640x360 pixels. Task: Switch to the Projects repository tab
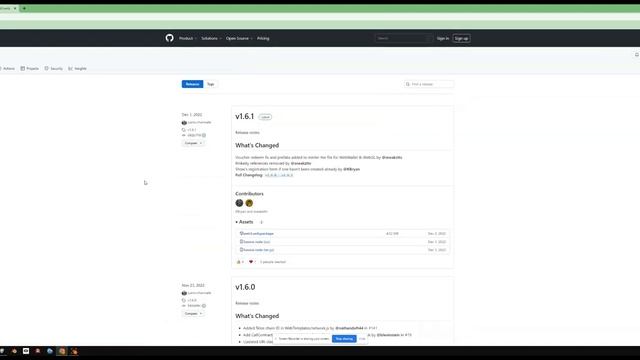[x=29, y=69]
